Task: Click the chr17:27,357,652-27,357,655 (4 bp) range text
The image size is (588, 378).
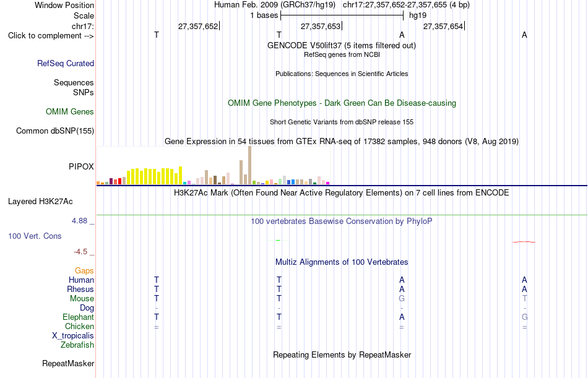Action: [x=406, y=5]
